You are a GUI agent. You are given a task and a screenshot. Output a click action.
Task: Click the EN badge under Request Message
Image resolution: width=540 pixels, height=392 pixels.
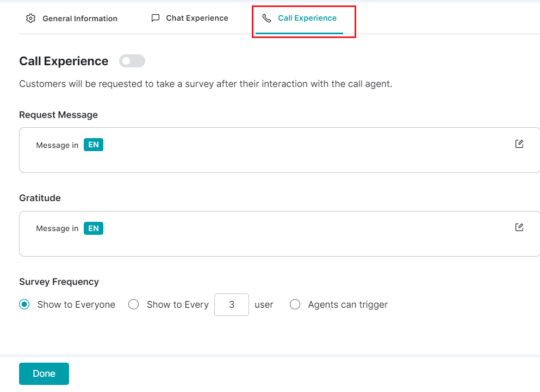[x=94, y=145]
